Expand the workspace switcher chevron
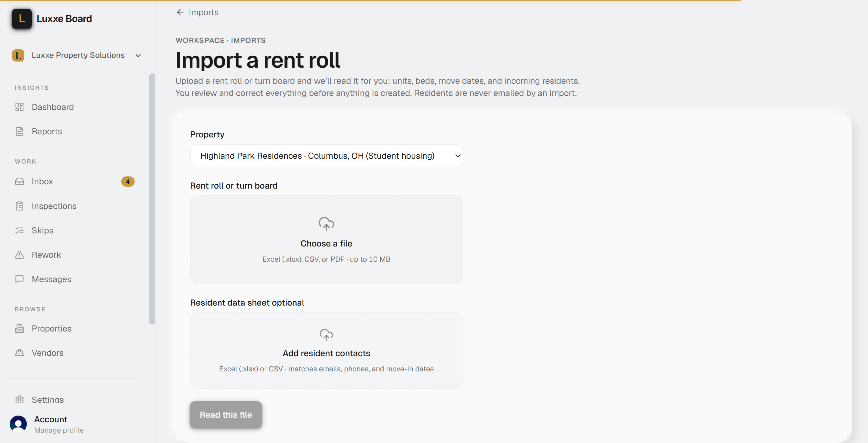The width and height of the screenshot is (868, 443). click(138, 56)
